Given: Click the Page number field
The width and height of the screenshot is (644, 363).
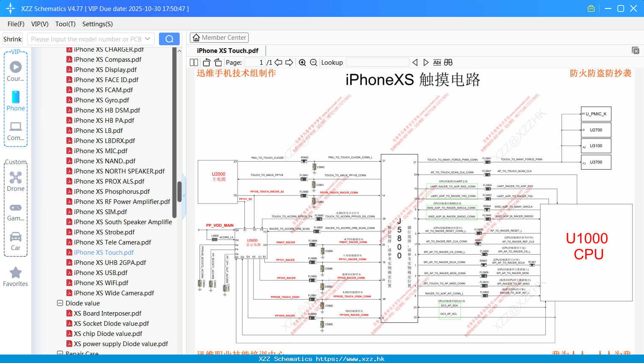Looking at the screenshot, I should [x=255, y=62].
